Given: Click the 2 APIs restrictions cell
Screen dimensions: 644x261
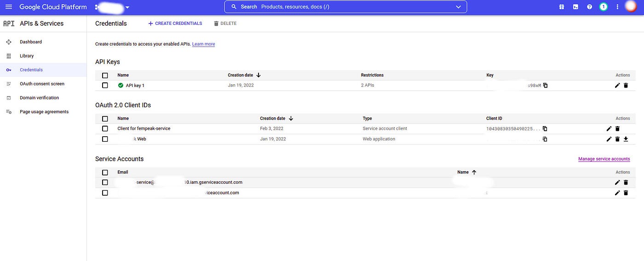Looking at the screenshot, I should 368,85.
